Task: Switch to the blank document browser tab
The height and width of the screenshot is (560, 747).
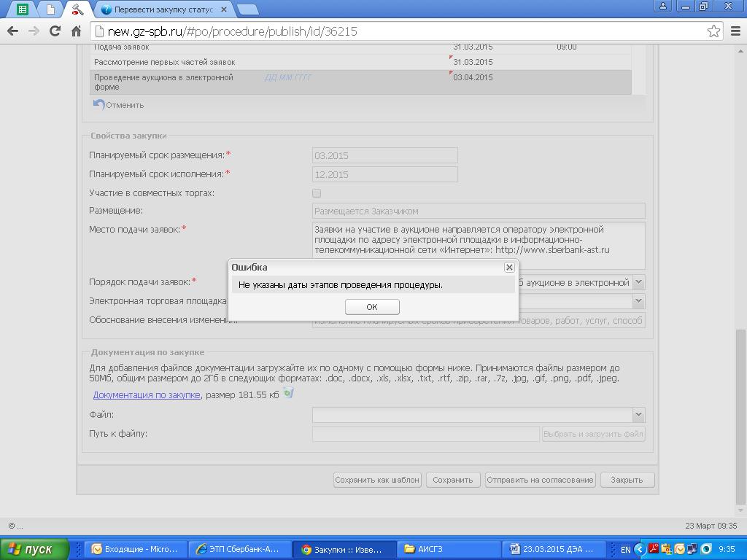Action: click(50, 9)
